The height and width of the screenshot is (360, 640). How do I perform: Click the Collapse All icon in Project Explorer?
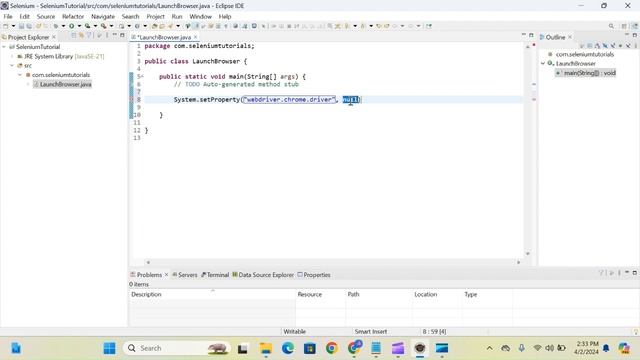[74, 36]
